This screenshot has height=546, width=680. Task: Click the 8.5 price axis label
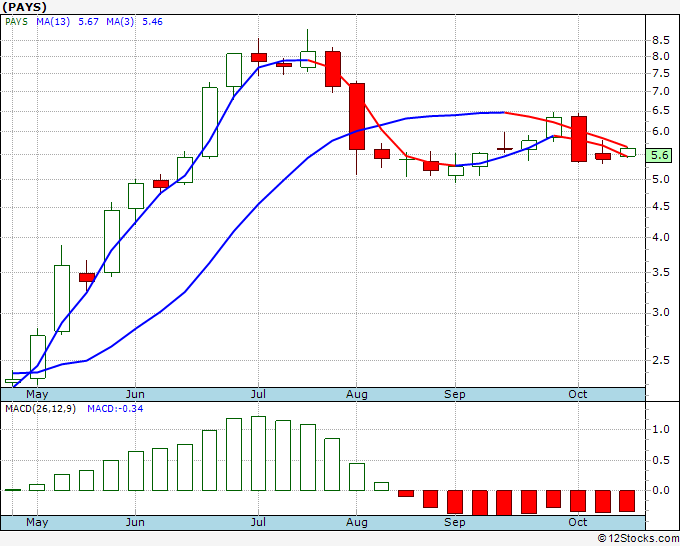point(660,40)
